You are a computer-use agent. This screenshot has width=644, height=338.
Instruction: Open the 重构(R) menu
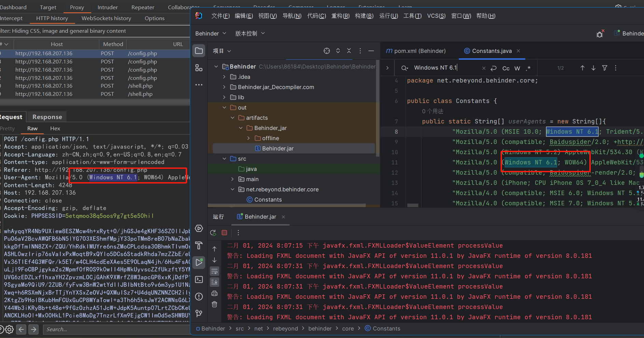340,16
